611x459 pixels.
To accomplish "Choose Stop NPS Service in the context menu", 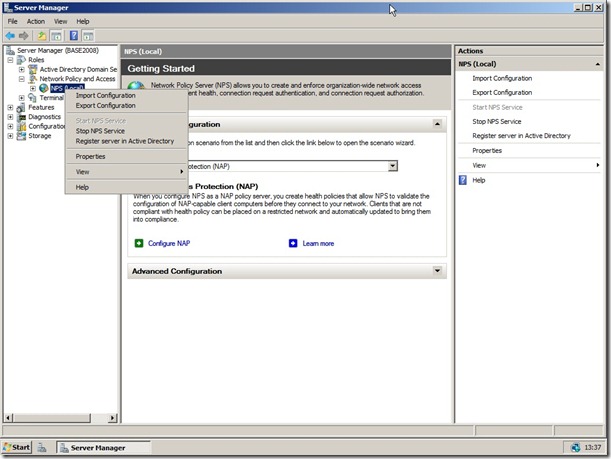I will tap(126, 131).
